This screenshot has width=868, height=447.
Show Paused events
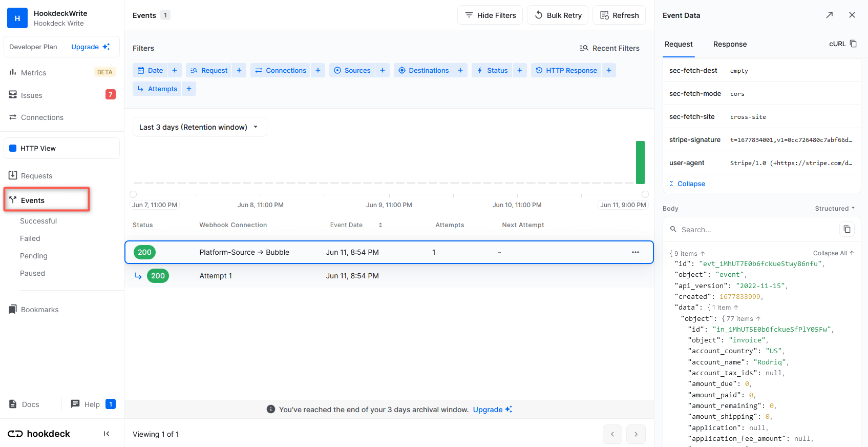pyautogui.click(x=32, y=273)
